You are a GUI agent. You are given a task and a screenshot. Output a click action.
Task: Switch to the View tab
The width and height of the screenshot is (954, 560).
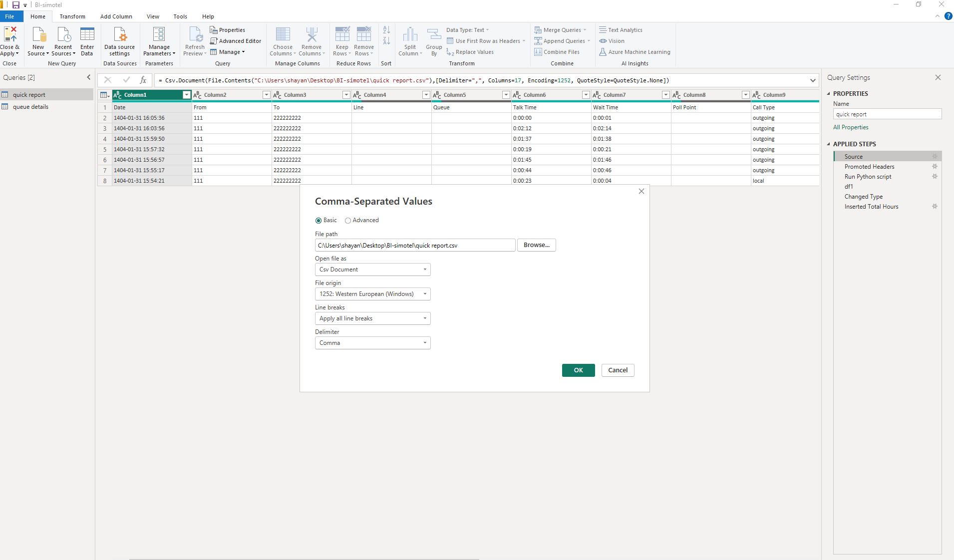(153, 16)
